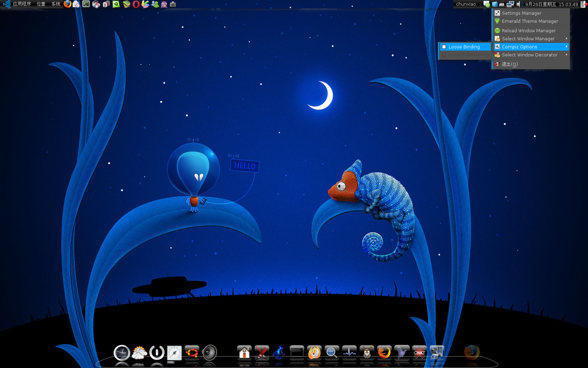Screen dimensions: 588x368
Task: Open the terminal launcher in top panel
Action: click(86, 4)
